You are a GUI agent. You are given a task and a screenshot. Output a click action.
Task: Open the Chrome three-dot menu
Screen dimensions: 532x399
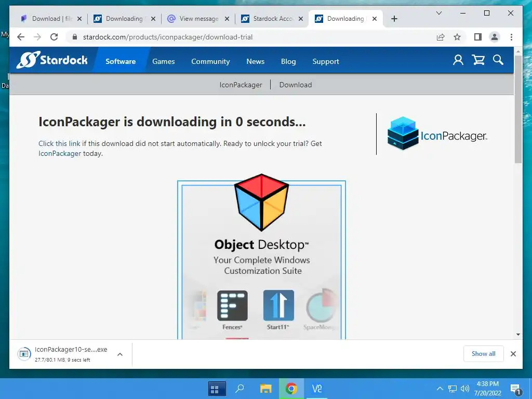(x=511, y=37)
